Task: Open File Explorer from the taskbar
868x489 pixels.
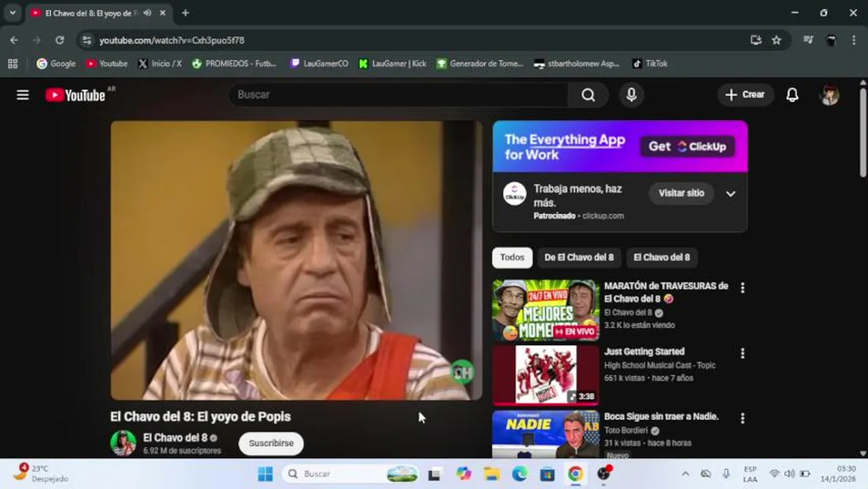Action: (492, 474)
